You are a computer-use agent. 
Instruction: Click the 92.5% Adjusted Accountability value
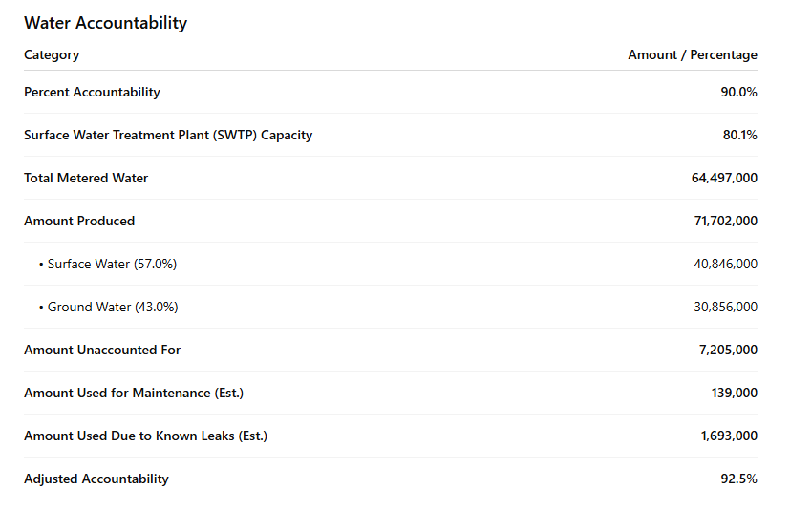[738, 479]
